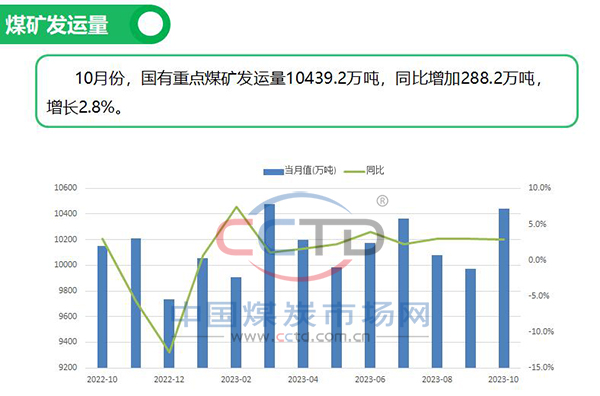Click the summary text box about 10439.2万吨
This screenshot has height=396, width=600.
tap(307, 91)
